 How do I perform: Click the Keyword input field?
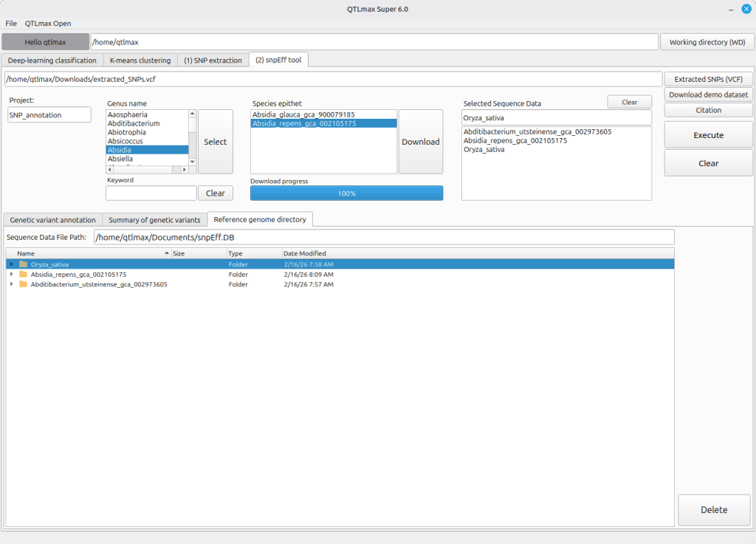151,193
